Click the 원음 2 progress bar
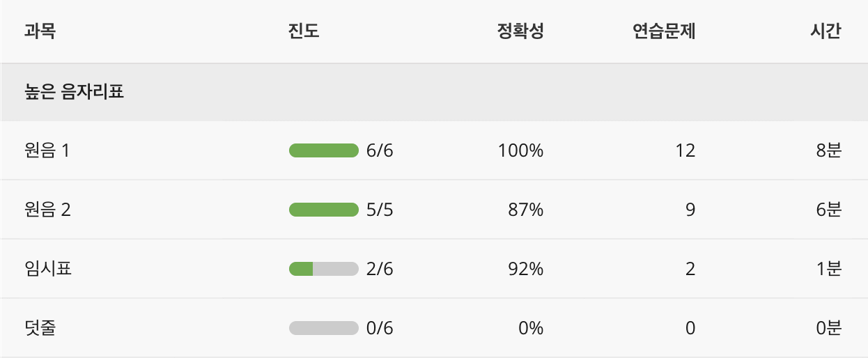 323,210
